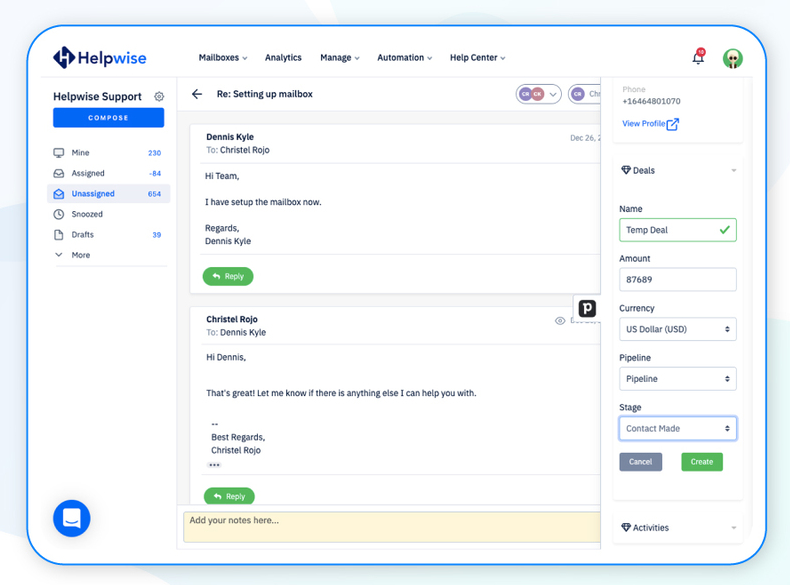Click the Re: Setting up mailbox subject
The height and width of the screenshot is (585, 790).
(x=265, y=94)
